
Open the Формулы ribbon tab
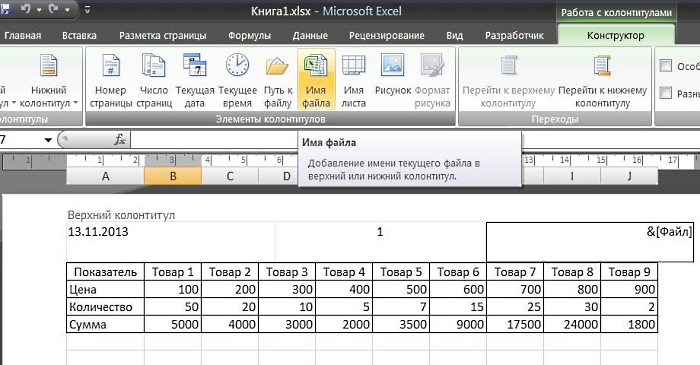click(x=249, y=36)
